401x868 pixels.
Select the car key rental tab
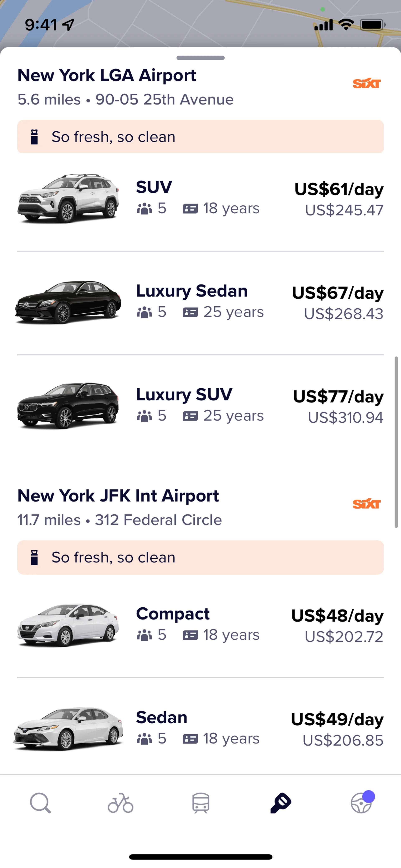pos(281,803)
